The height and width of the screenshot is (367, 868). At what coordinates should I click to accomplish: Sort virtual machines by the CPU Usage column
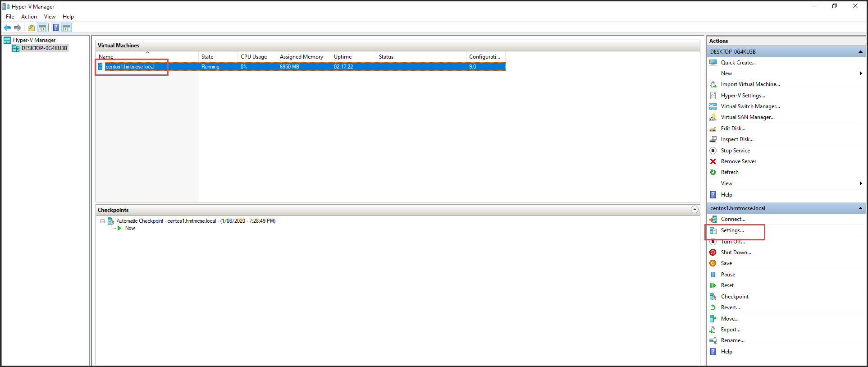click(254, 57)
